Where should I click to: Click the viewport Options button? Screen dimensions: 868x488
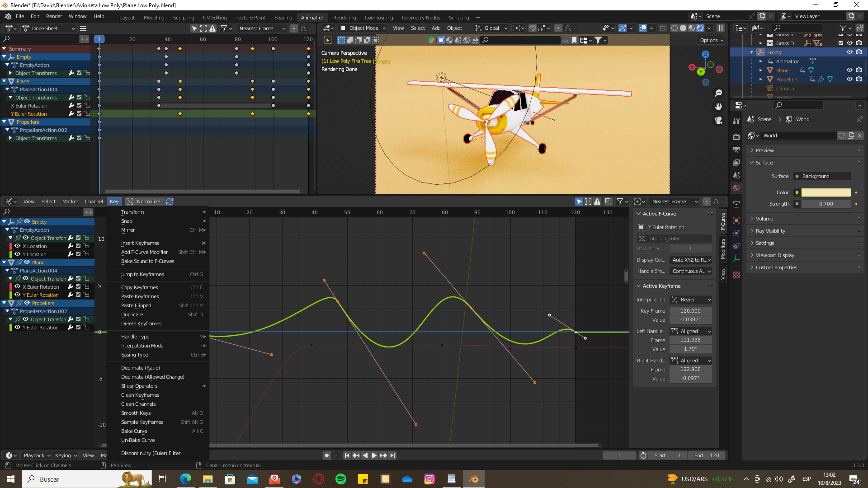coord(712,40)
